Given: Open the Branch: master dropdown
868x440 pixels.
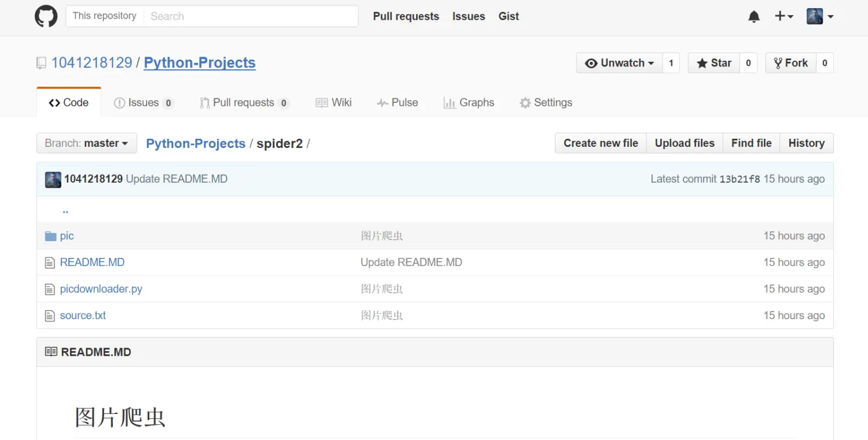Looking at the screenshot, I should click(87, 143).
